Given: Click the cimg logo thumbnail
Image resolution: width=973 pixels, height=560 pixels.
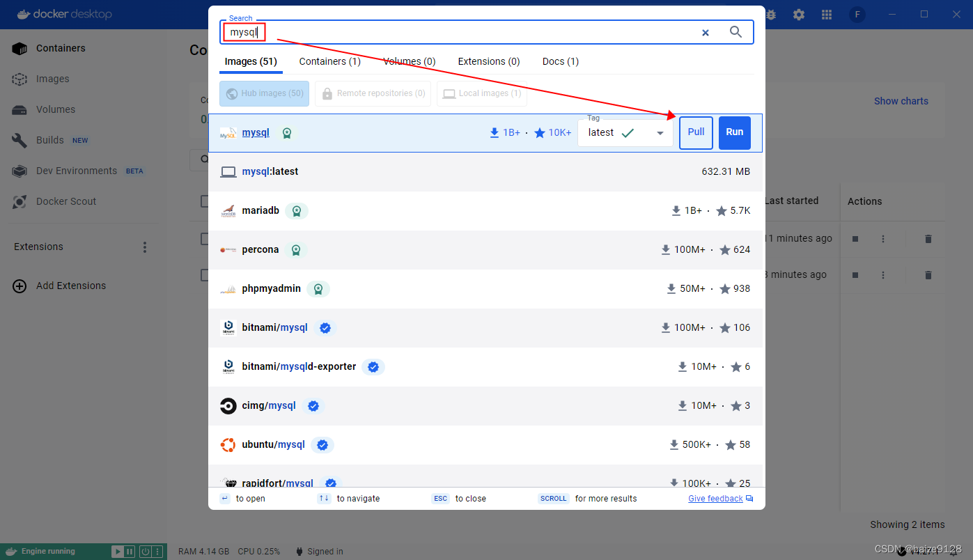Looking at the screenshot, I should (x=228, y=405).
